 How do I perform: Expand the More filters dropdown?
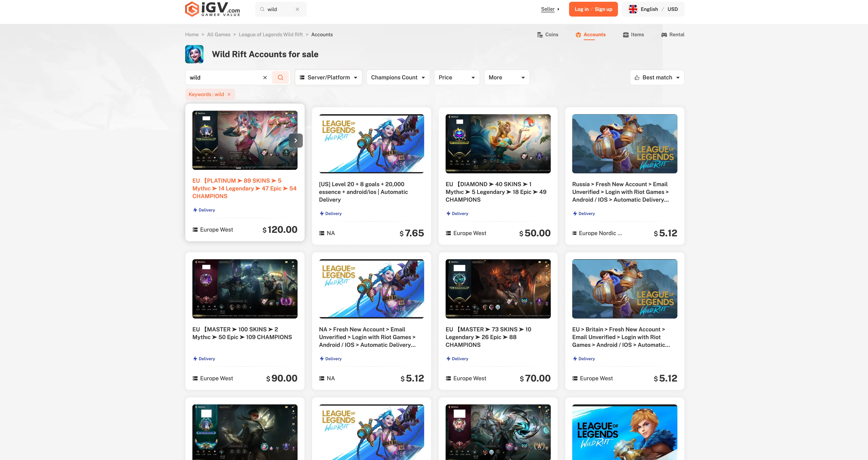[x=506, y=78]
